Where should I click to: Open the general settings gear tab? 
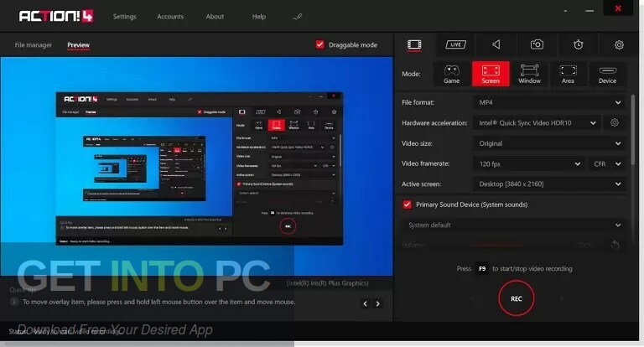point(619,44)
